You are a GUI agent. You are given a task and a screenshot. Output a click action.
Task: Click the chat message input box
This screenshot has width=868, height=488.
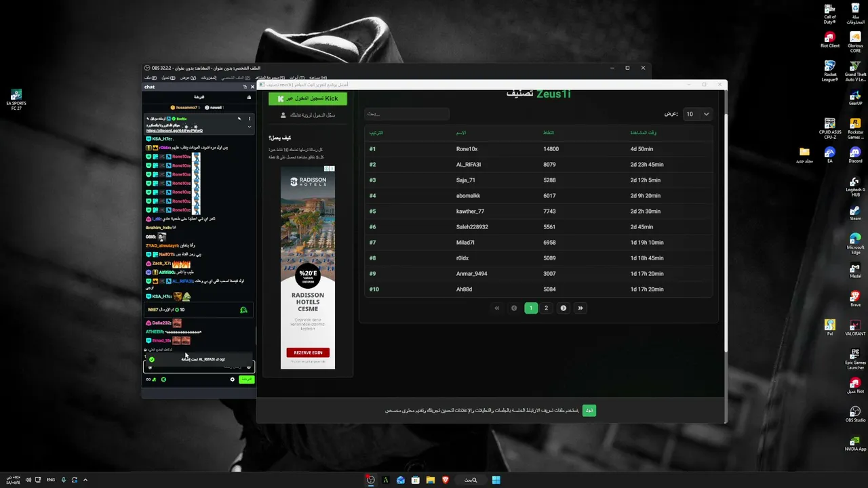tap(199, 367)
